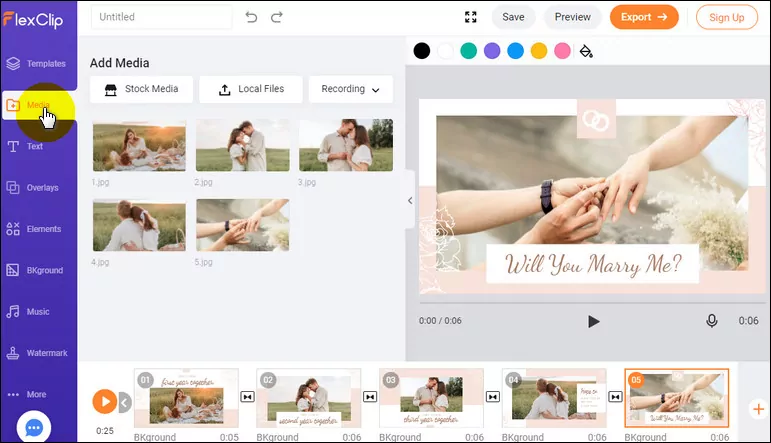Click the microphone voiceover icon

[x=712, y=321]
